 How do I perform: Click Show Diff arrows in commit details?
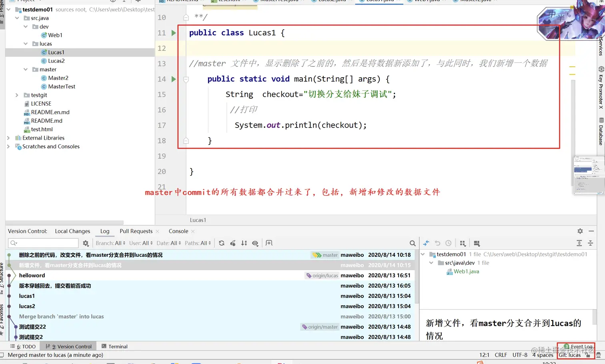click(426, 243)
